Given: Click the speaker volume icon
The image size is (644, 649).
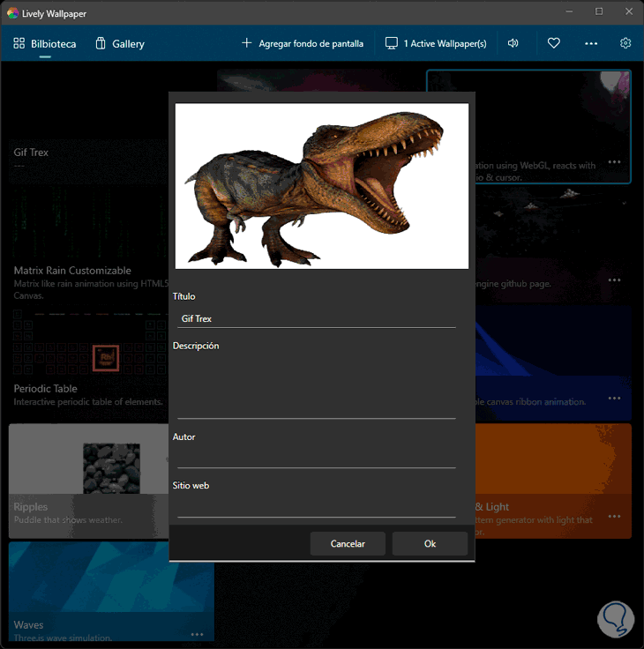Looking at the screenshot, I should 513,43.
